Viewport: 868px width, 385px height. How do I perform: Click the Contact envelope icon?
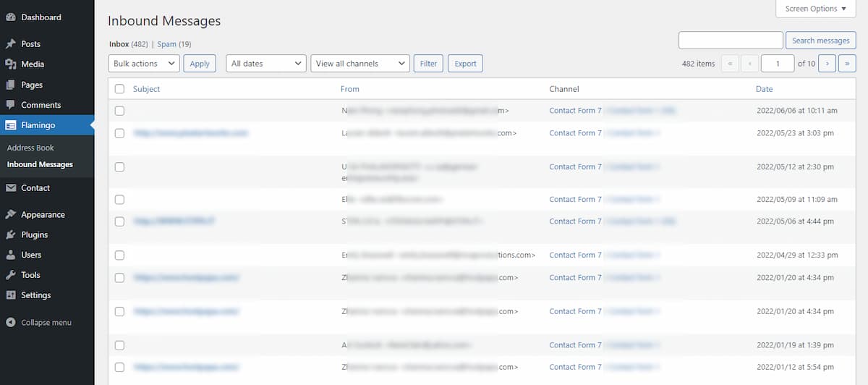11,188
